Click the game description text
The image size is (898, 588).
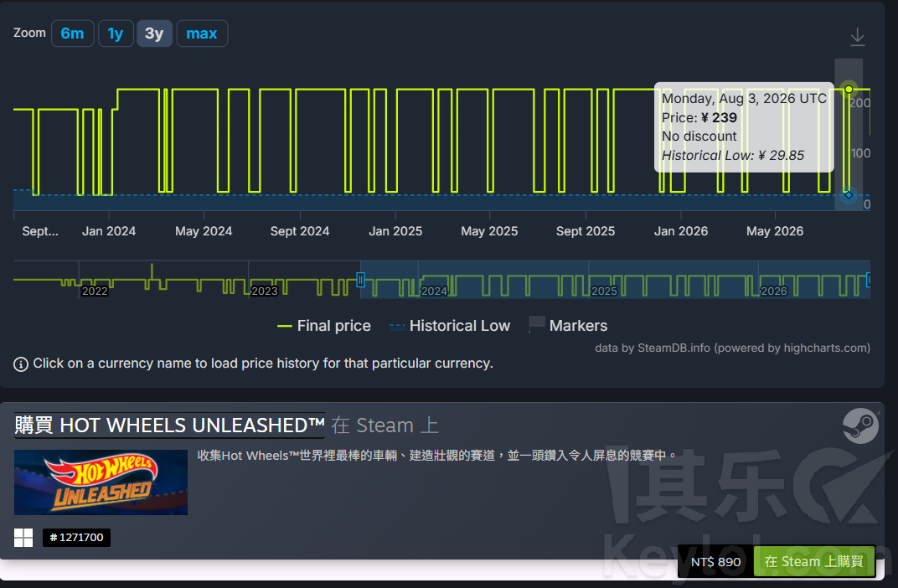(x=437, y=455)
